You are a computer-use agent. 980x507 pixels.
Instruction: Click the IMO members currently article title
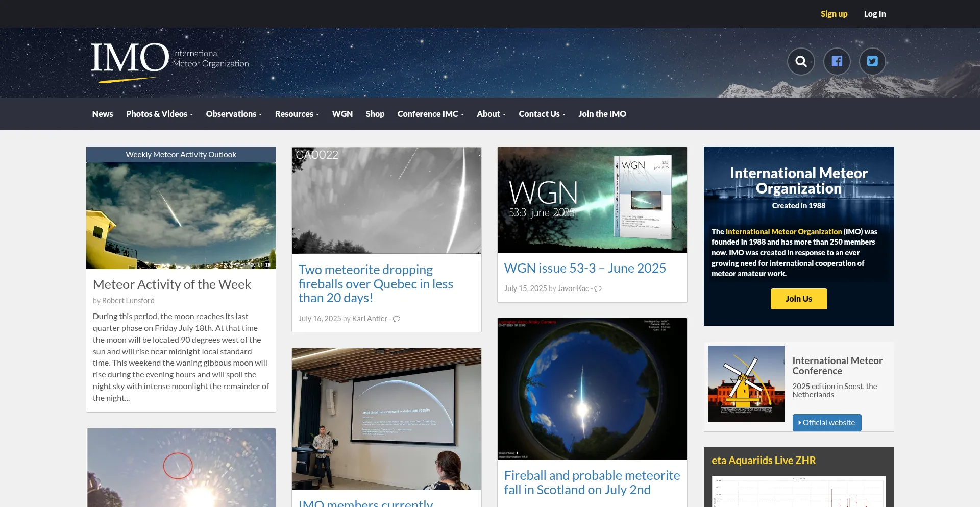[365, 503]
